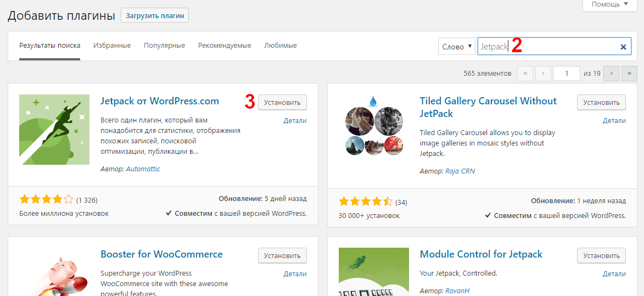The image size is (644, 296).
Task: Click the Загрузить плагин button
Action: click(x=155, y=15)
